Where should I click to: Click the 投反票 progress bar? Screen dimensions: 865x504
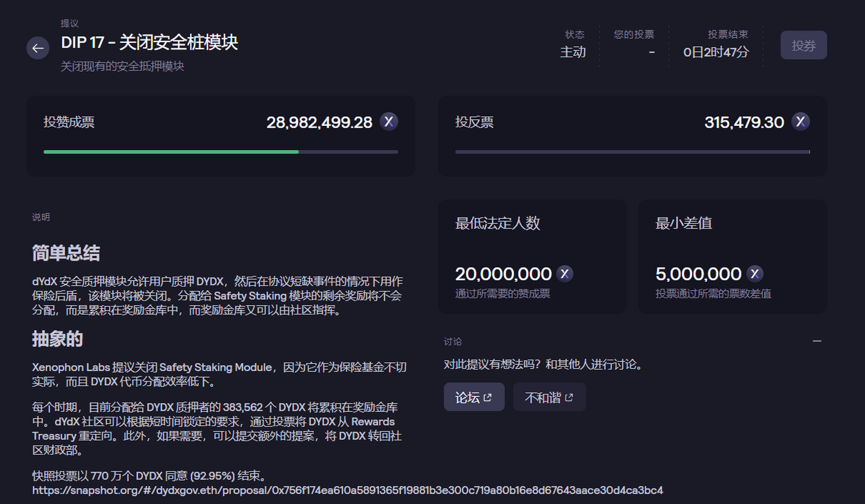633,152
